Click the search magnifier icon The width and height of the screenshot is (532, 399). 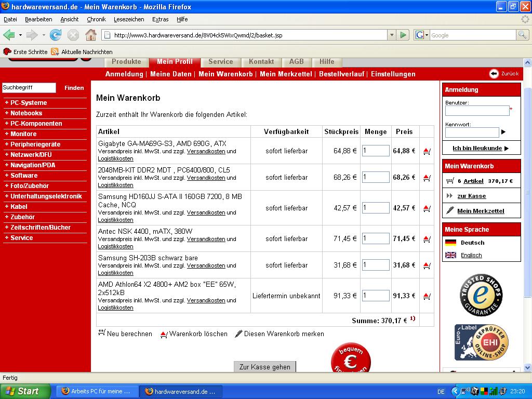[x=522, y=35]
